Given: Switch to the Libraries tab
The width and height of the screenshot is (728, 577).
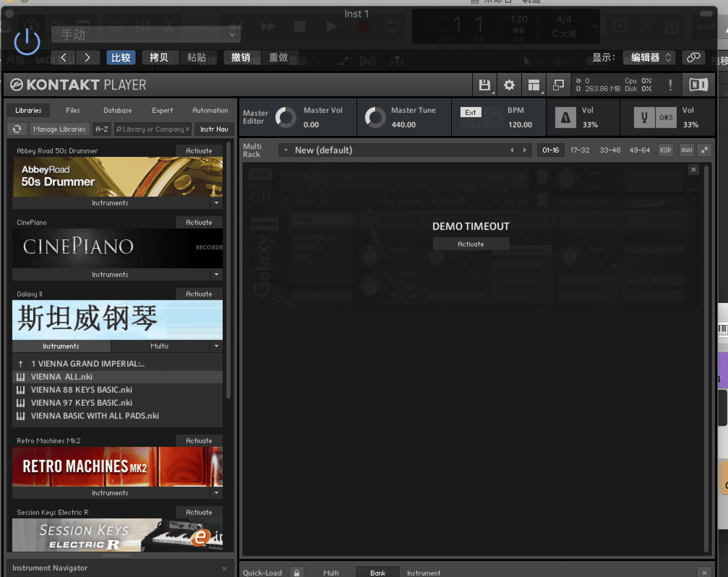Looking at the screenshot, I should point(28,110).
